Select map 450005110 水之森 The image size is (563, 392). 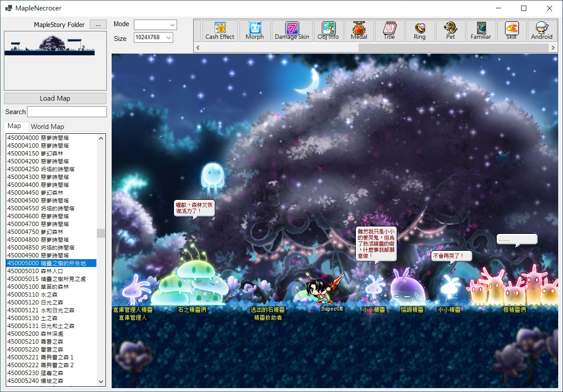[51, 294]
